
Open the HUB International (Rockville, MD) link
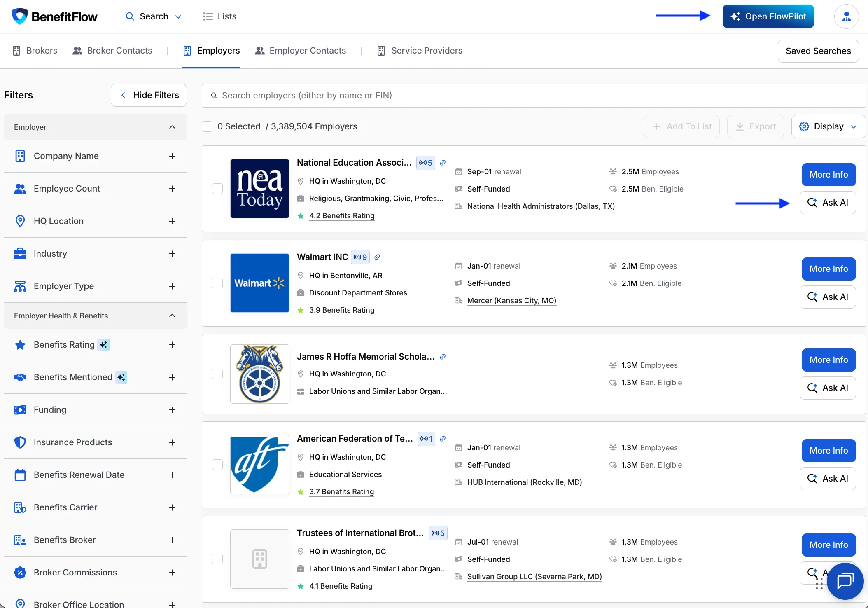coord(525,482)
